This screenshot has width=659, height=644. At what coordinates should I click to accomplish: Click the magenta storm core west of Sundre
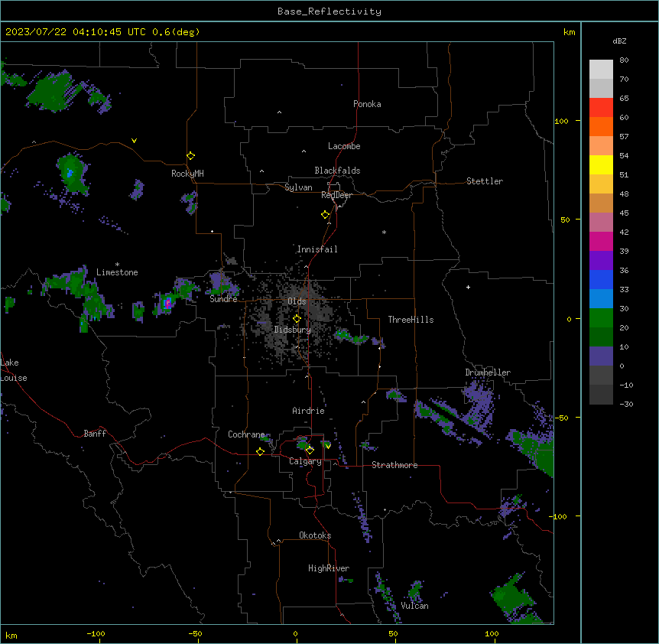(x=168, y=303)
